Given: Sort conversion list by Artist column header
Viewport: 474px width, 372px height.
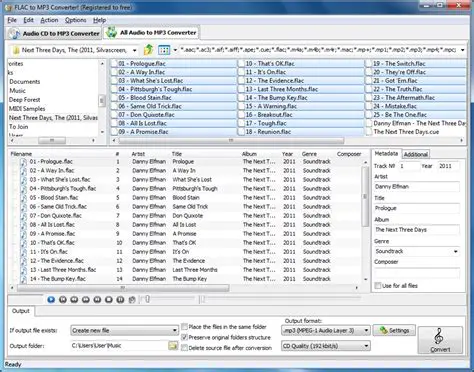Looking at the screenshot, I should (x=138, y=154).
